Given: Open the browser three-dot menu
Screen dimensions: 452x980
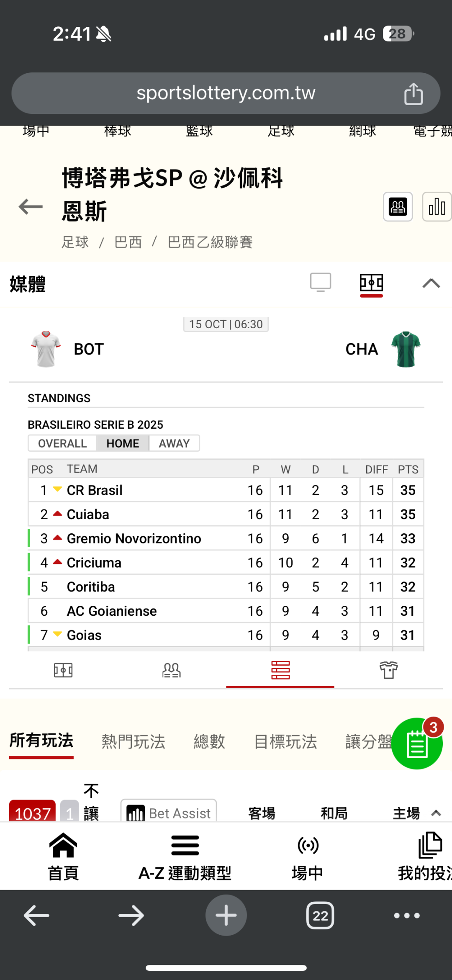Looking at the screenshot, I should coord(406,916).
